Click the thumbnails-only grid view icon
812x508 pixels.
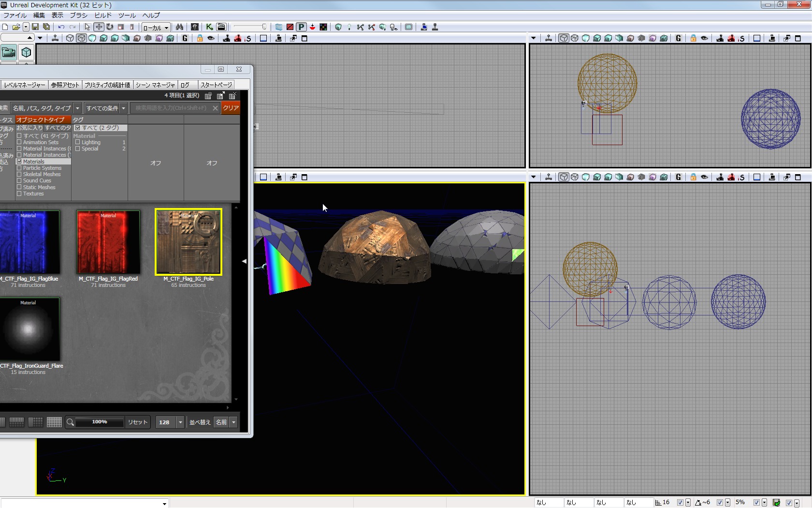click(x=54, y=422)
